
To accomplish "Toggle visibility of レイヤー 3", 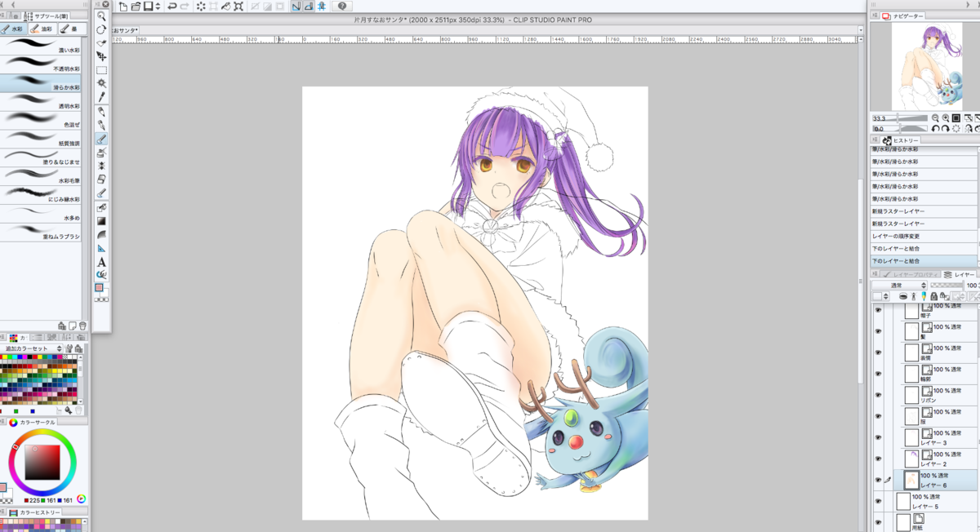I will pos(879,437).
